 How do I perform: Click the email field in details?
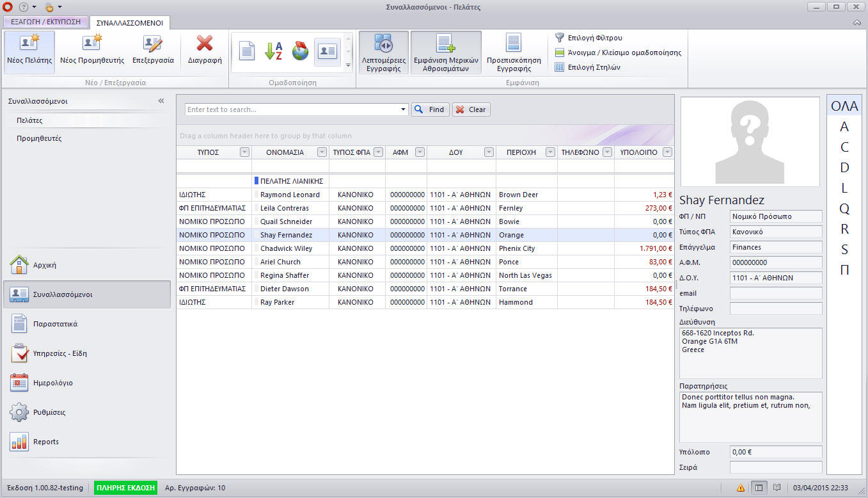776,293
